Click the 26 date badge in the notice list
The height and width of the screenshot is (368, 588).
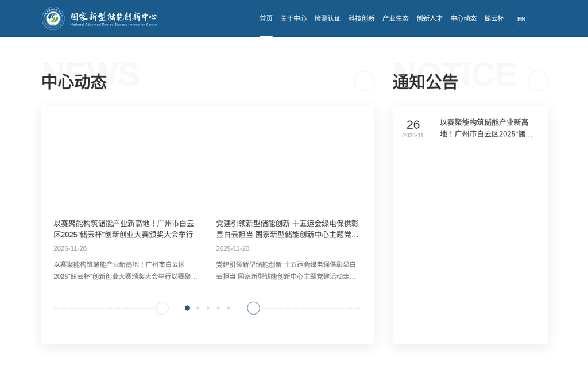coord(413,128)
